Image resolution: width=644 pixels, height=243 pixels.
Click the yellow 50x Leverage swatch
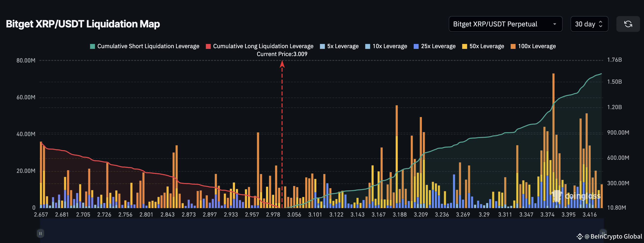(465, 46)
